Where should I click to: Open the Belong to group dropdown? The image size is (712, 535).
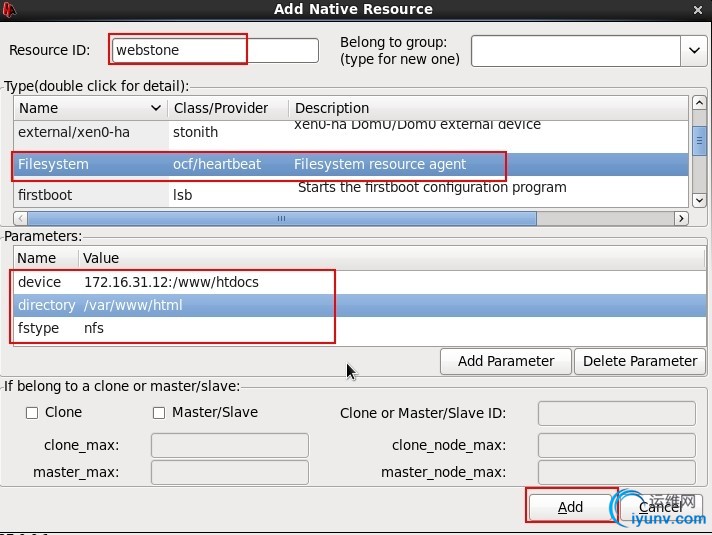[694, 50]
